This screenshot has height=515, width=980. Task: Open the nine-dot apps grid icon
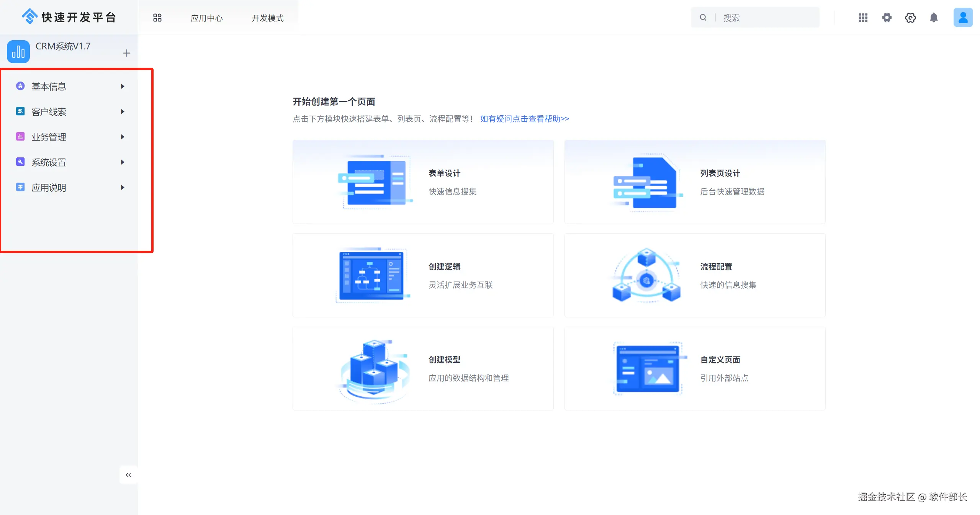(863, 18)
